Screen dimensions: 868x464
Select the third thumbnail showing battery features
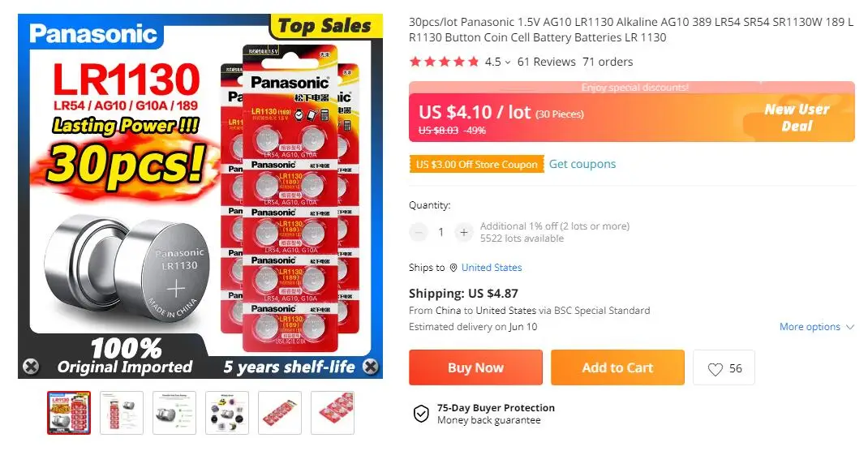pyautogui.click(x=174, y=413)
